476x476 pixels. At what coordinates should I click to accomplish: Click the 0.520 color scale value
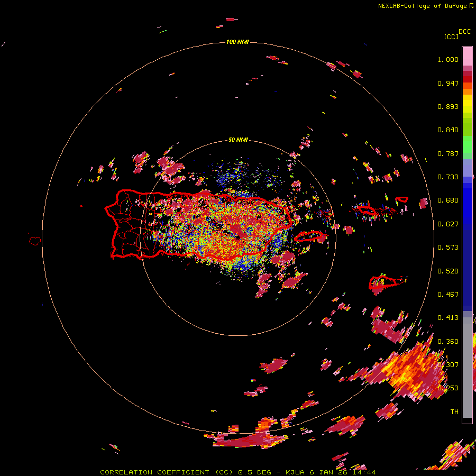pyautogui.click(x=448, y=271)
